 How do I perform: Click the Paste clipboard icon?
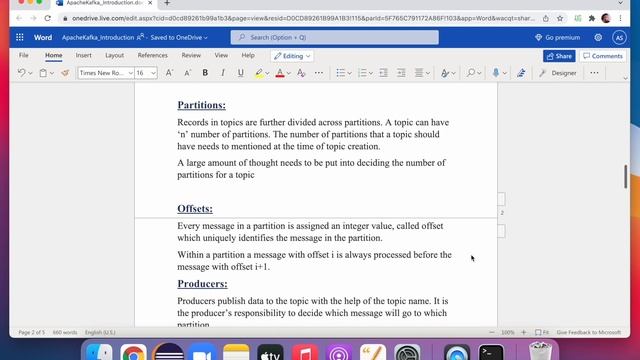click(43, 73)
